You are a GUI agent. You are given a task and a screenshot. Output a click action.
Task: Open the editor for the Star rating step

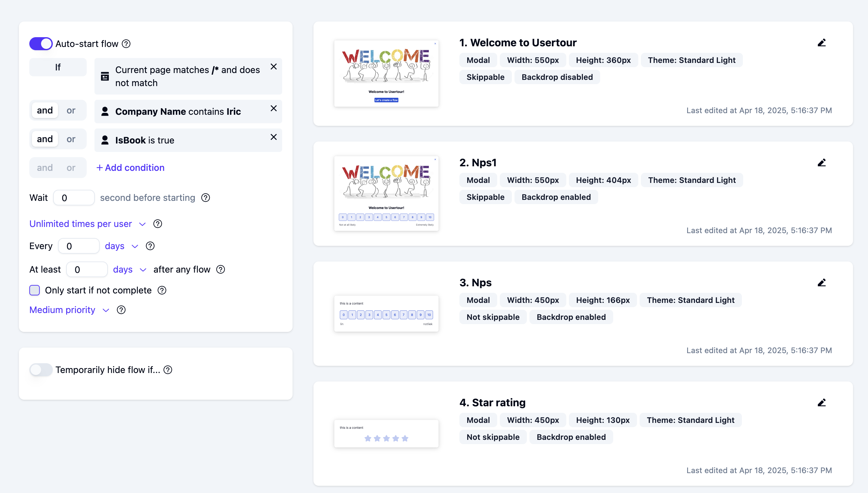(821, 402)
